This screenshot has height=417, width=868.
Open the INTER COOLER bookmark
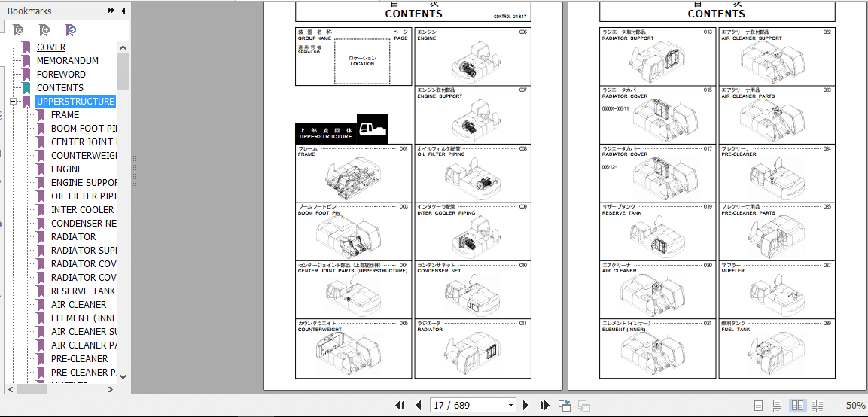pyautogui.click(x=83, y=210)
